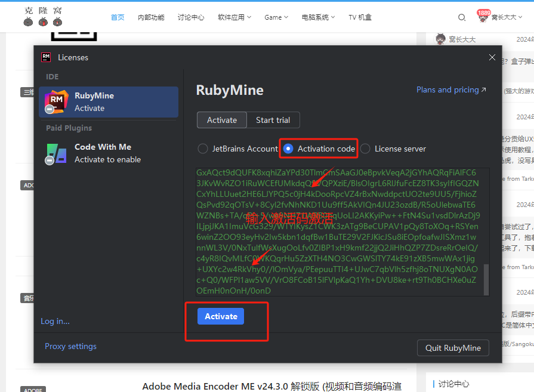The width and height of the screenshot is (534, 392).
Task: Click the RubyMine logo icon in Licenses title bar
Action: tap(46, 57)
